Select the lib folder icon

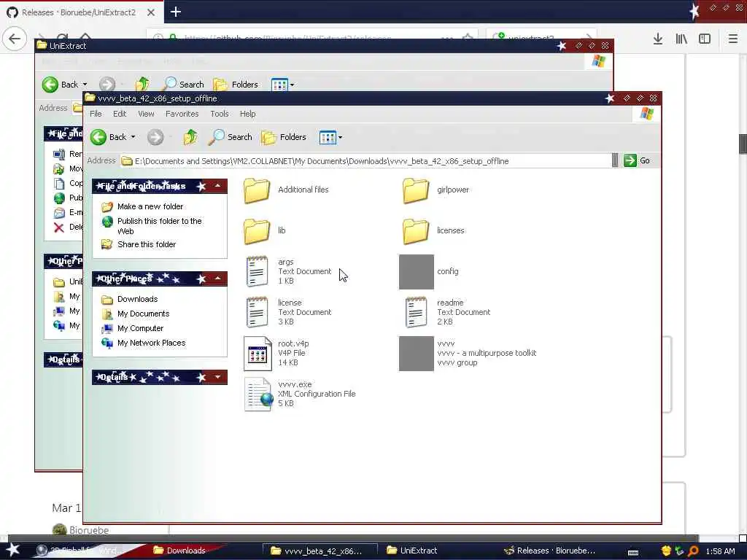click(257, 231)
